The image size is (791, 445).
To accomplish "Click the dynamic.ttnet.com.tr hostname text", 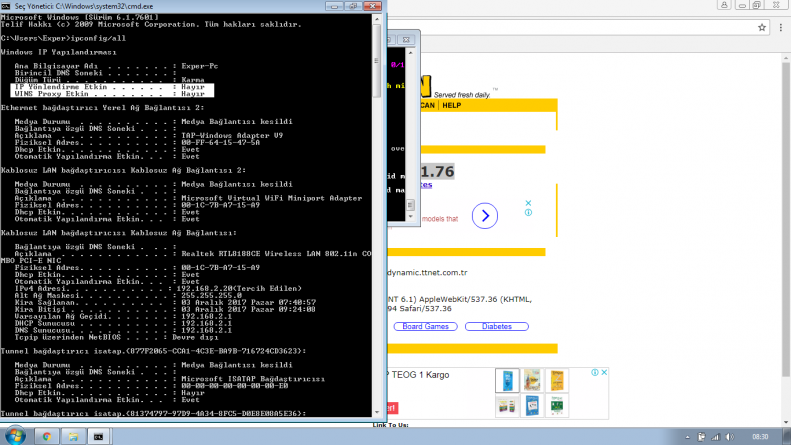I will click(427, 272).
